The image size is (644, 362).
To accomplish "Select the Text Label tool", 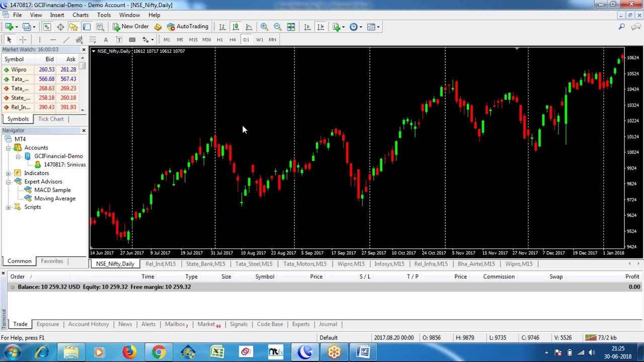I will (119, 40).
